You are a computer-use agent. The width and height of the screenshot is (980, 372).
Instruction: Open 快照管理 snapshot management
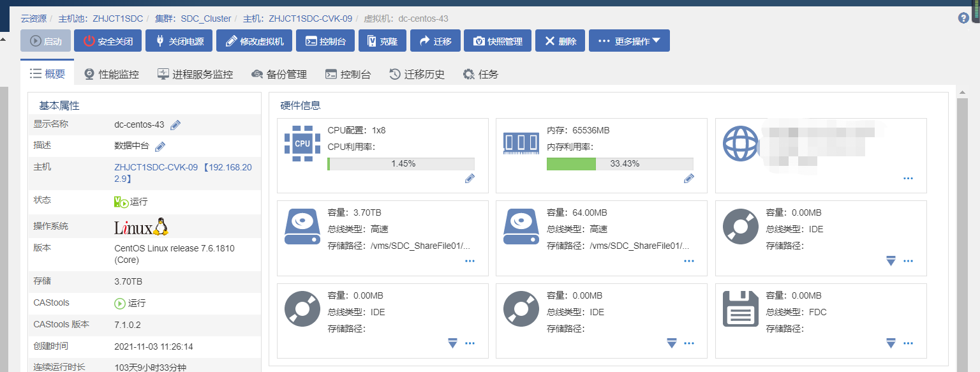[x=498, y=41]
